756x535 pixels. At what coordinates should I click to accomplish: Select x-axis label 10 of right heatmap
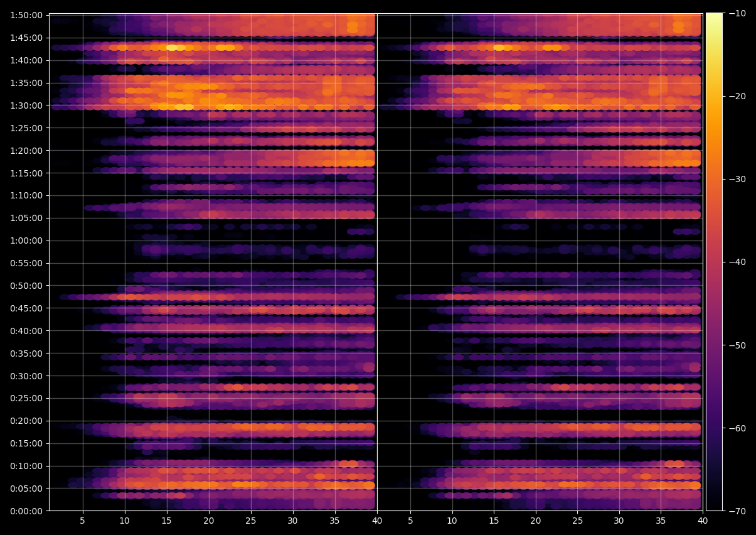click(452, 521)
